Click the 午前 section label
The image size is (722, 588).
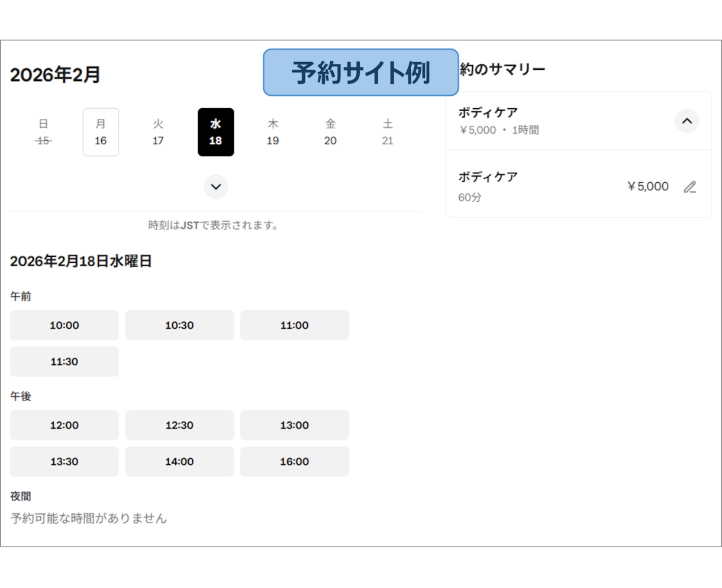click(x=21, y=296)
